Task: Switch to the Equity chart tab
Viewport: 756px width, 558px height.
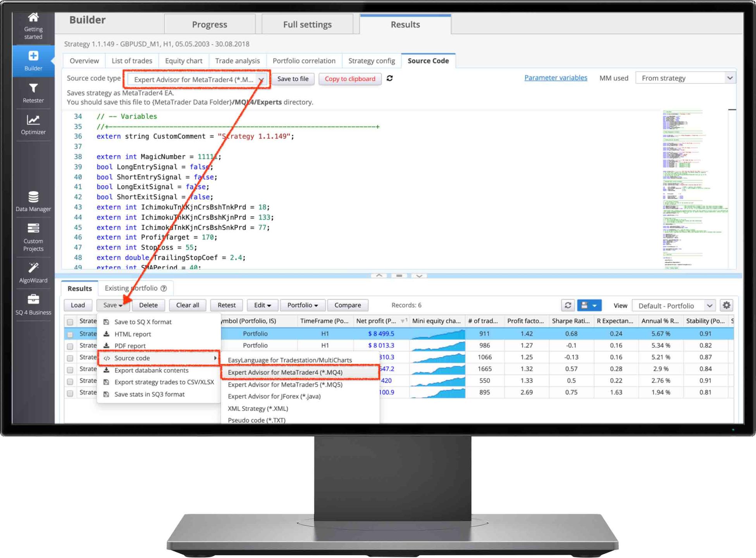Action: coord(183,61)
